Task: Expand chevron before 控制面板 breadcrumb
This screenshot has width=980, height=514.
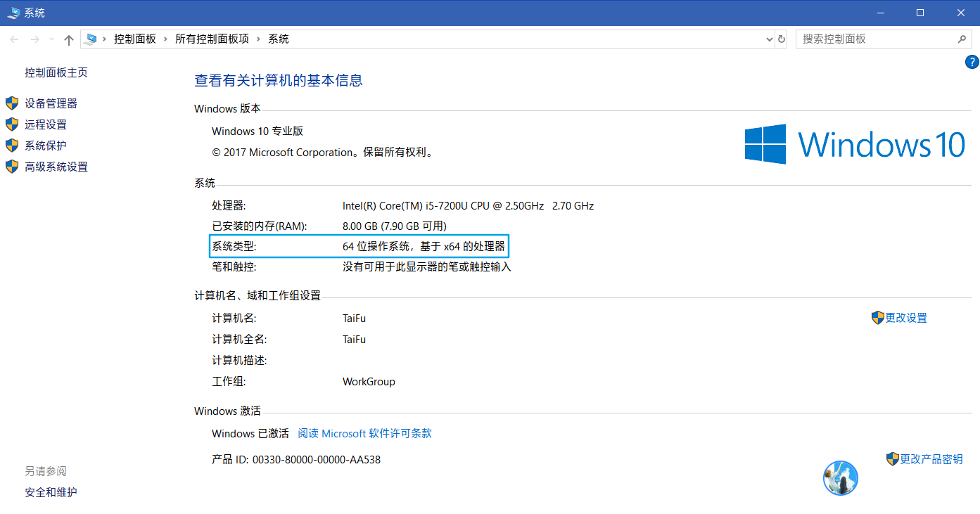Action: 106,39
